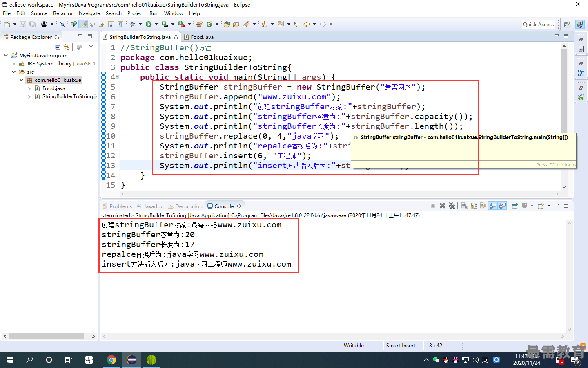Screen dimensions: 588x368
Task: Toggle Word Wrap toolbar button
Action: point(102,24)
